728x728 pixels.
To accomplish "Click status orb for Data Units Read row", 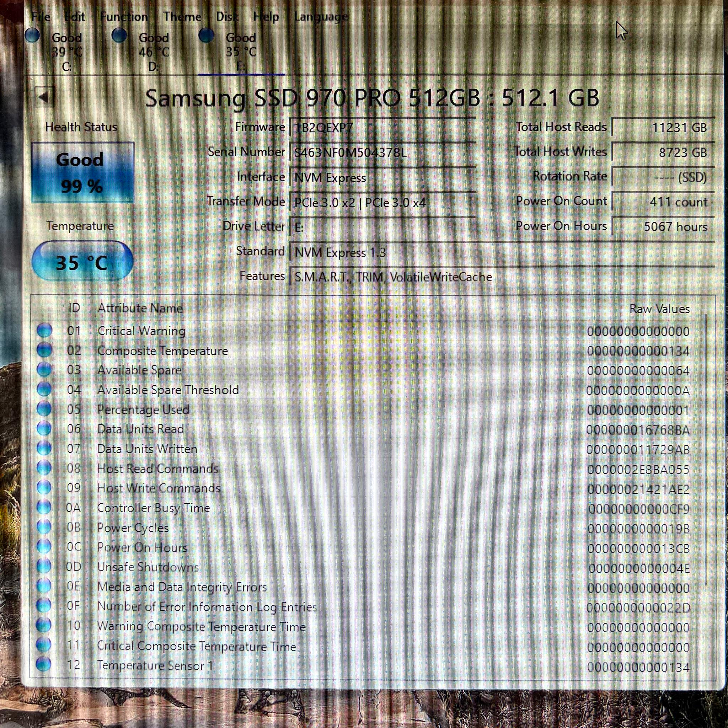I will click(x=44, y=428).
